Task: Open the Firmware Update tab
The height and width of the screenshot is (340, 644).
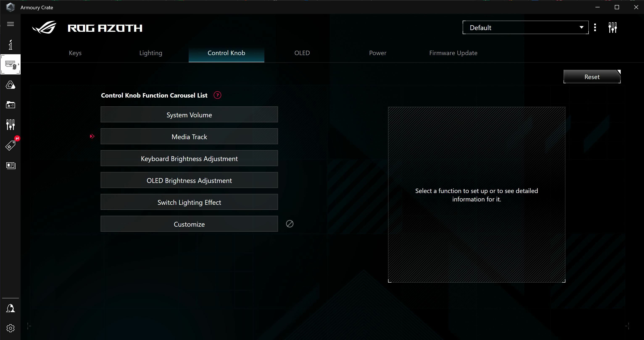Action: (453, 53)
